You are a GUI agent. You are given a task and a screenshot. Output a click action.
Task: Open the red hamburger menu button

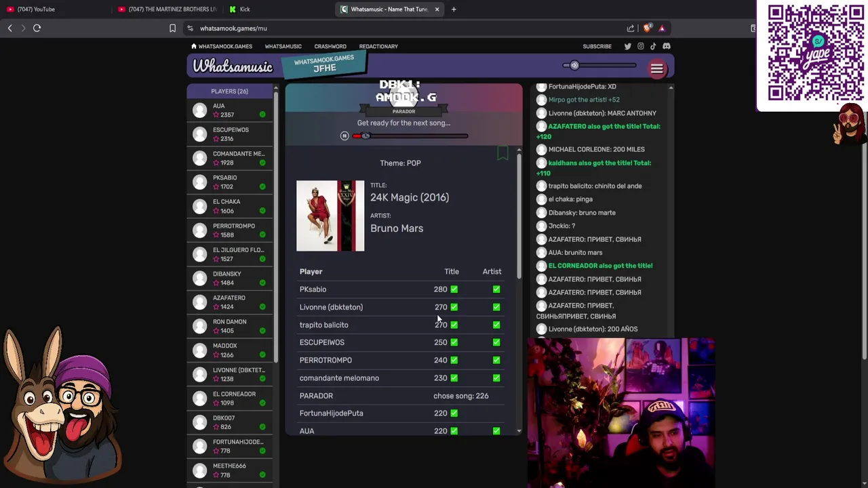pos(657,68)
